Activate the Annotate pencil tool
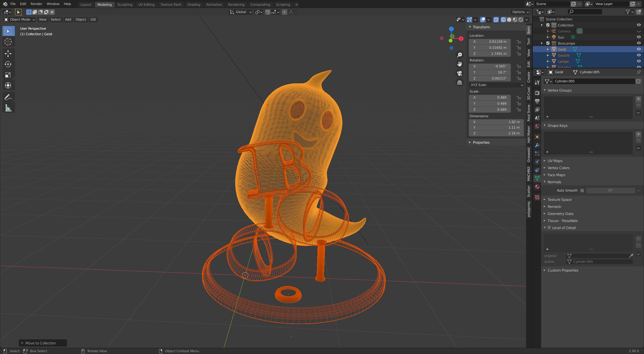This screenshot has height=354, width=644. click(8, 97)
